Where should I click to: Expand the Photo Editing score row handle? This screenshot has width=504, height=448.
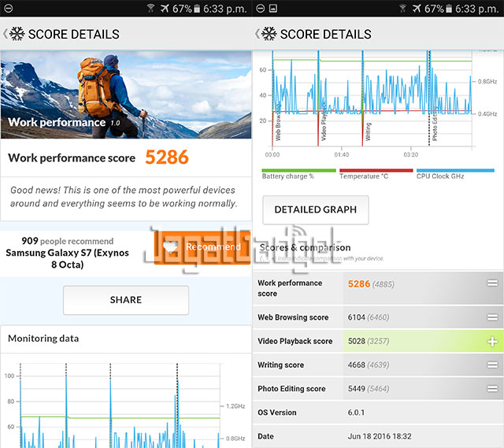[x=492, y=389]
